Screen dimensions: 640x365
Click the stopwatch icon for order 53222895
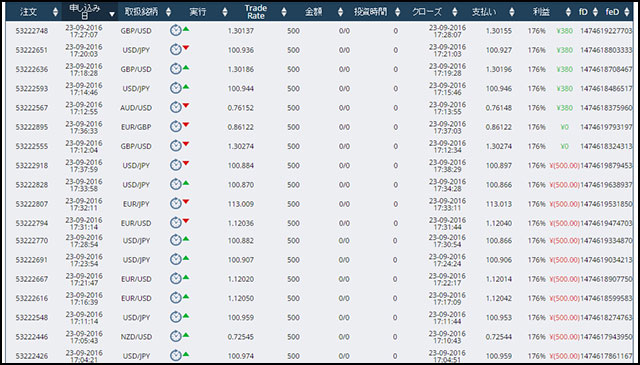[176, 127]
